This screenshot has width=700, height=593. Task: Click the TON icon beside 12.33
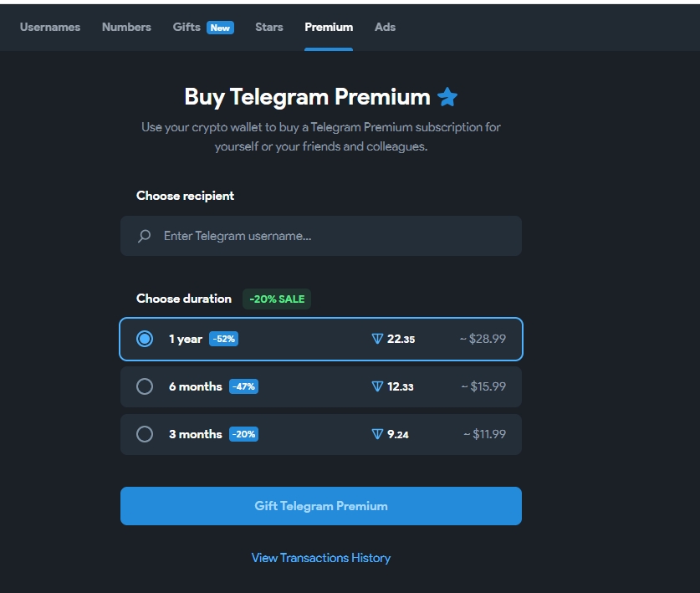click(377, 386)
